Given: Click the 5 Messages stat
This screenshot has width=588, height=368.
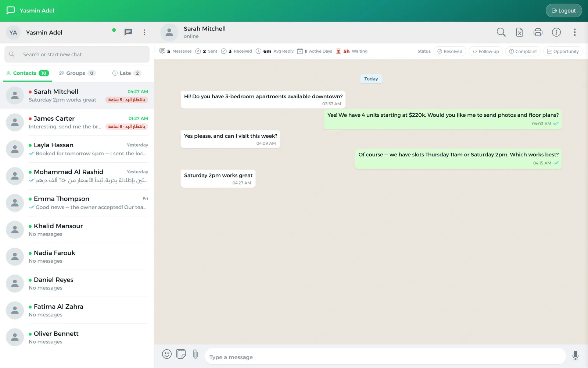Looking at the screenshot, I should click(x=175, y=51).
